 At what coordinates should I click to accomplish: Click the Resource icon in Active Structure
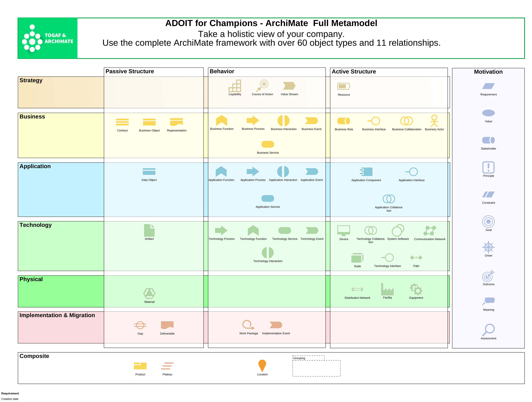pos(344,86)
